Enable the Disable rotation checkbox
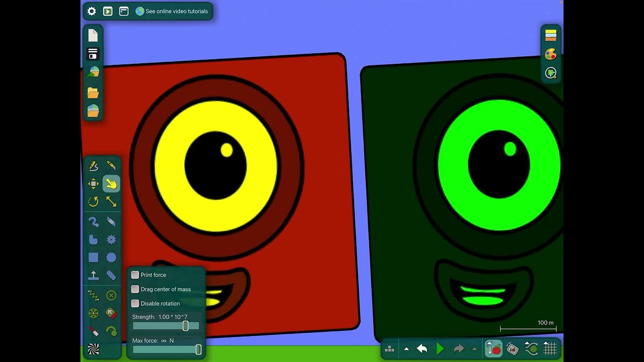The image size is (644, 362). point(135,304)
